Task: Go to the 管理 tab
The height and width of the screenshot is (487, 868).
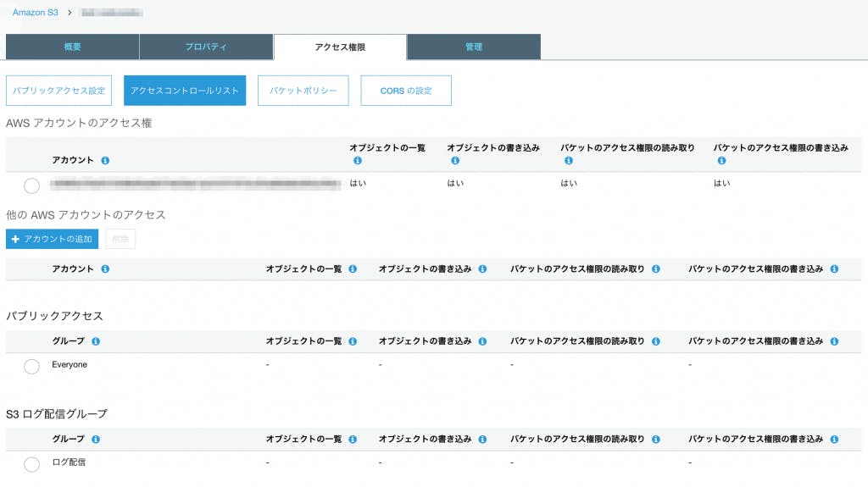Action: coord(473,47)
